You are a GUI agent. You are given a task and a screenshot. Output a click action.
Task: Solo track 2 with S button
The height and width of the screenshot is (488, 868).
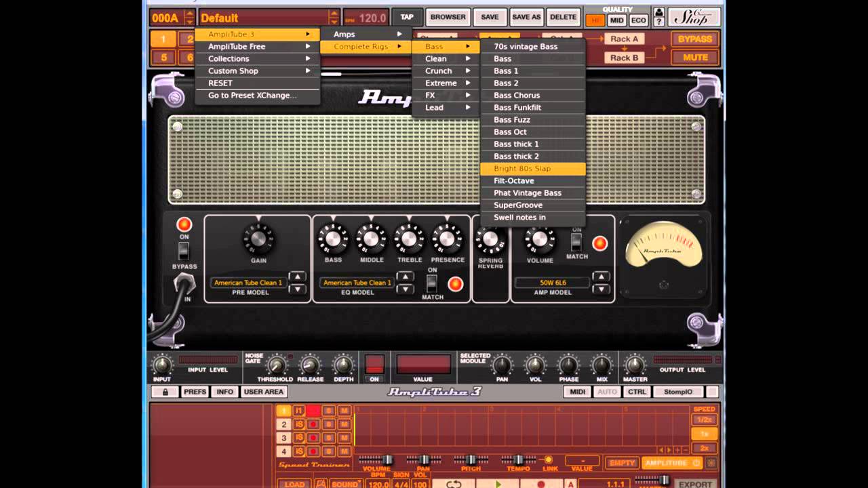point(328,424)
